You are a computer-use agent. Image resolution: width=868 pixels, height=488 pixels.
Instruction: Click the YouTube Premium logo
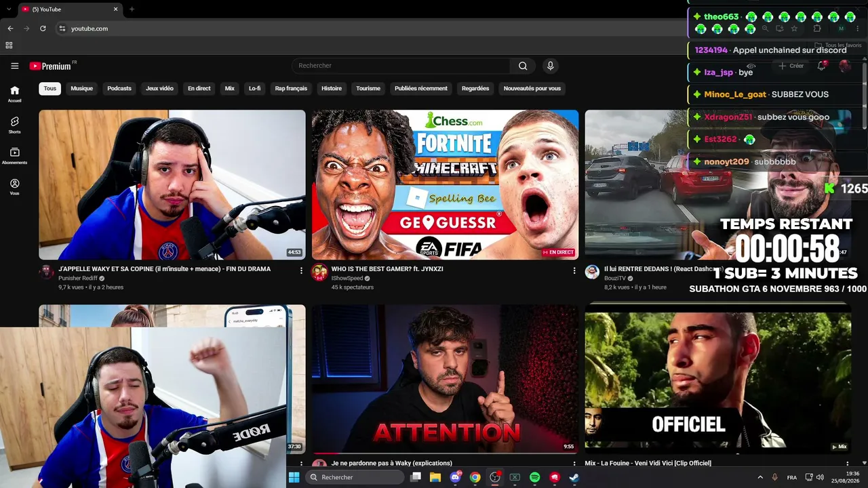(x=50, y=66)
